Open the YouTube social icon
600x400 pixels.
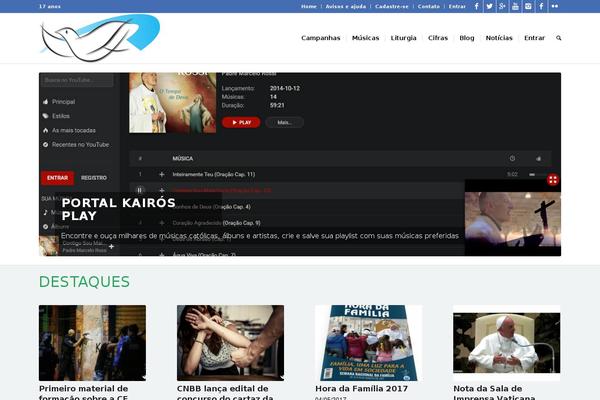click(x=515, y=6)
